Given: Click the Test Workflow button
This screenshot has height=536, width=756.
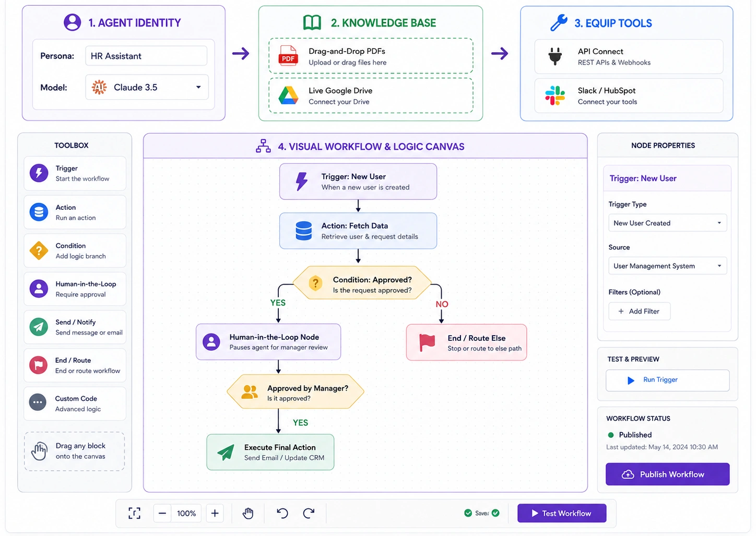Looking at the screenshot, I should (x=562, y=513).
